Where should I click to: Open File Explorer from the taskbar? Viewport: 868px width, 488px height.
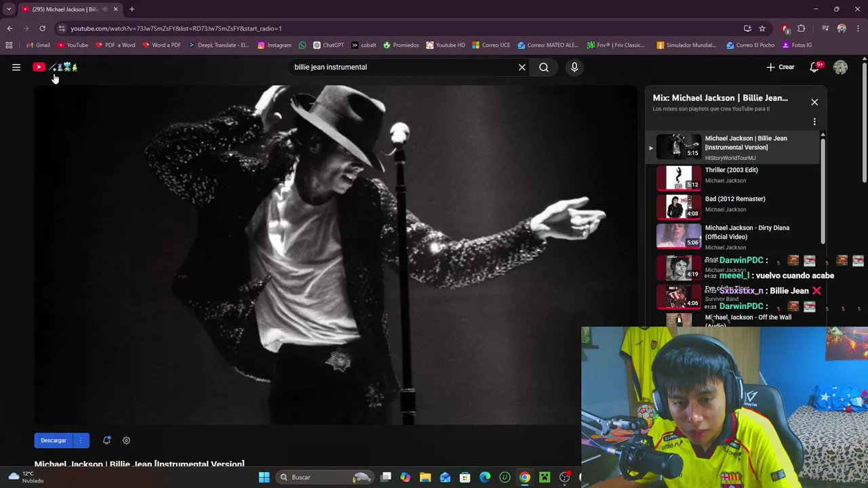click(425, 477)
